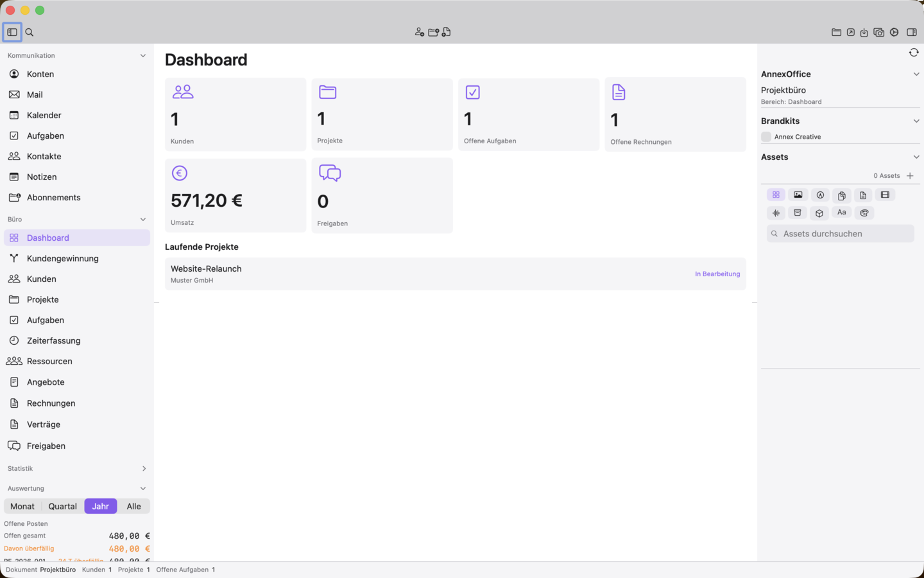Collapse the Brandkits panel section

(916, 121)
